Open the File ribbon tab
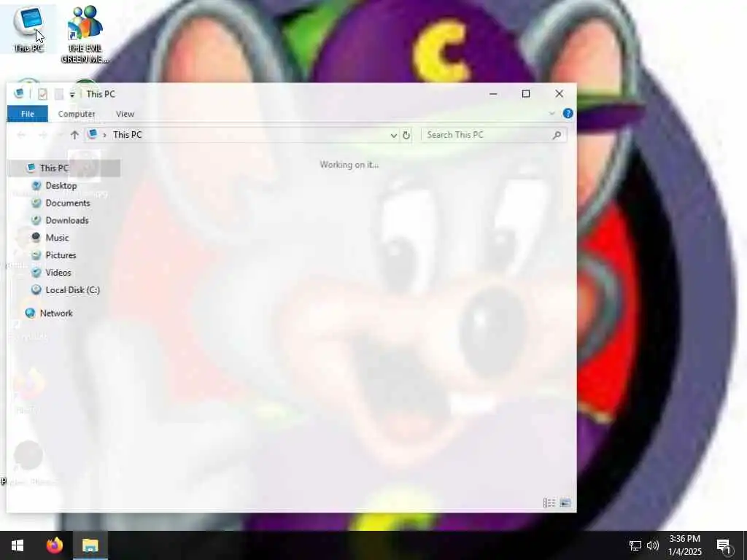 coord(28,114)
